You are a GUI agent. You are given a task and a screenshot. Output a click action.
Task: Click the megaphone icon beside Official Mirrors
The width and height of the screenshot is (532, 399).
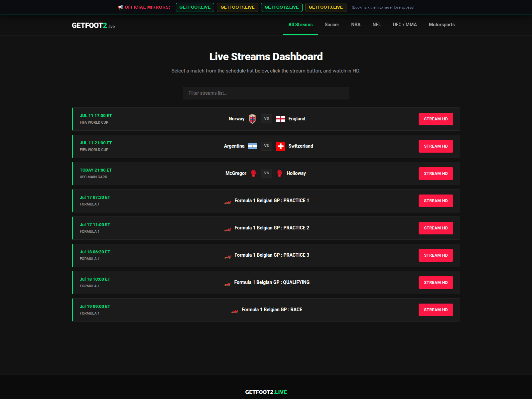point(120,7)
